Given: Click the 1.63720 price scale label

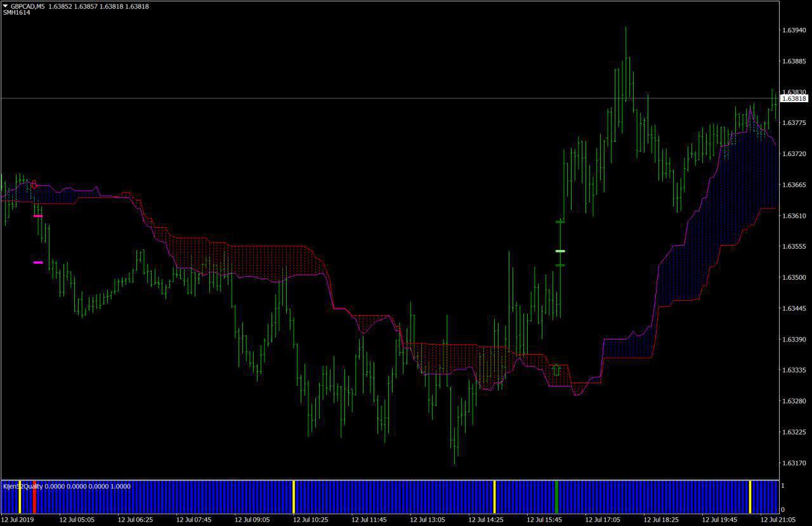Looking at the screenshot, I should click(794, 154).
